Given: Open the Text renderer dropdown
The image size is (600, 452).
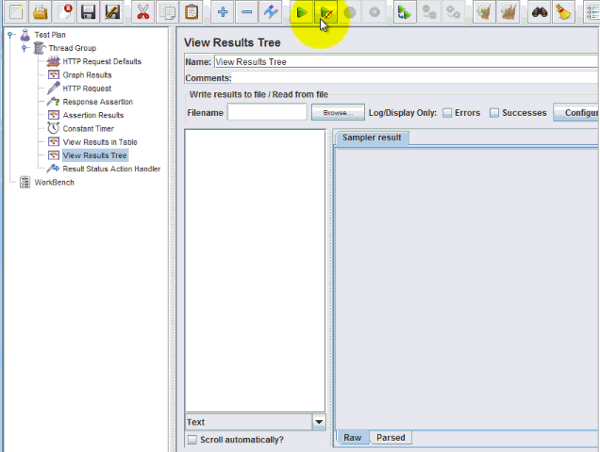Looking at the screenshot, I should coord(319,423).
